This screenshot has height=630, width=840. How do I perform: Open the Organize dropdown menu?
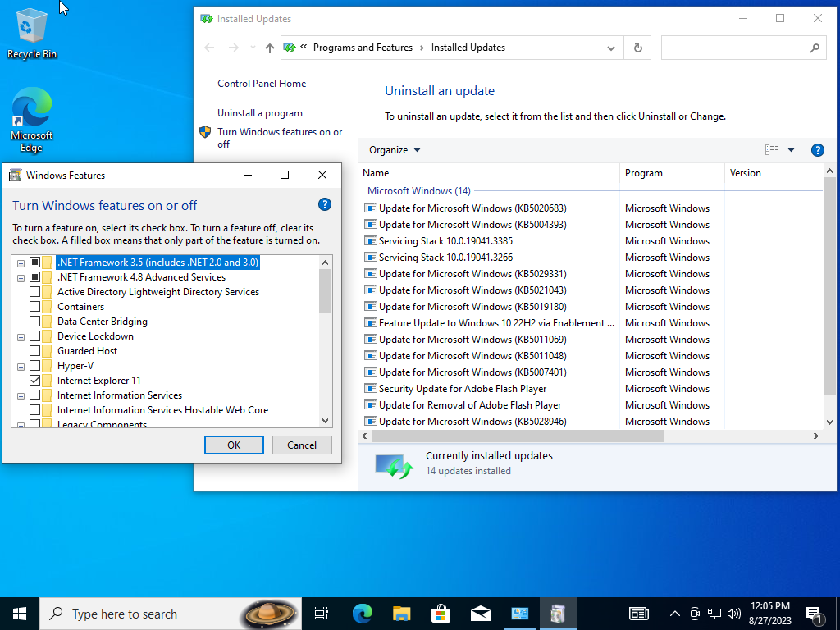tap(395, 150)
